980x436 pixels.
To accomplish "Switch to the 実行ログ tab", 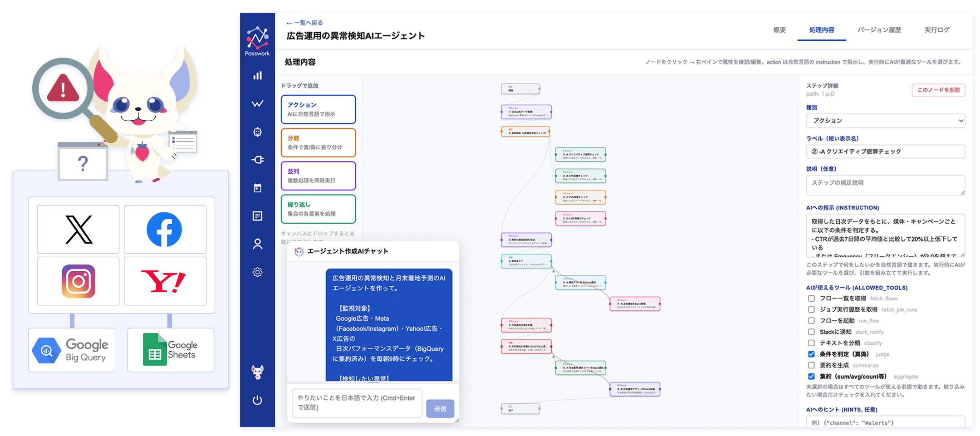I will pyautogui.click(x=936, y=30).
